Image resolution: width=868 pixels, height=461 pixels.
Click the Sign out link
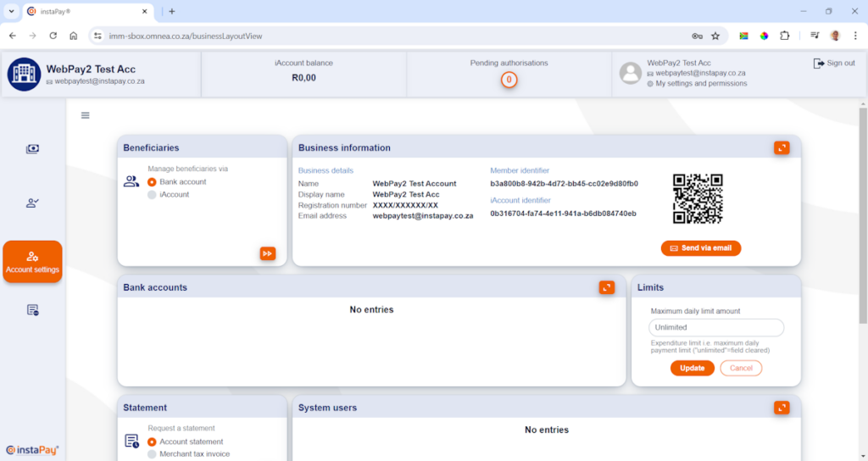click(834, 63)
